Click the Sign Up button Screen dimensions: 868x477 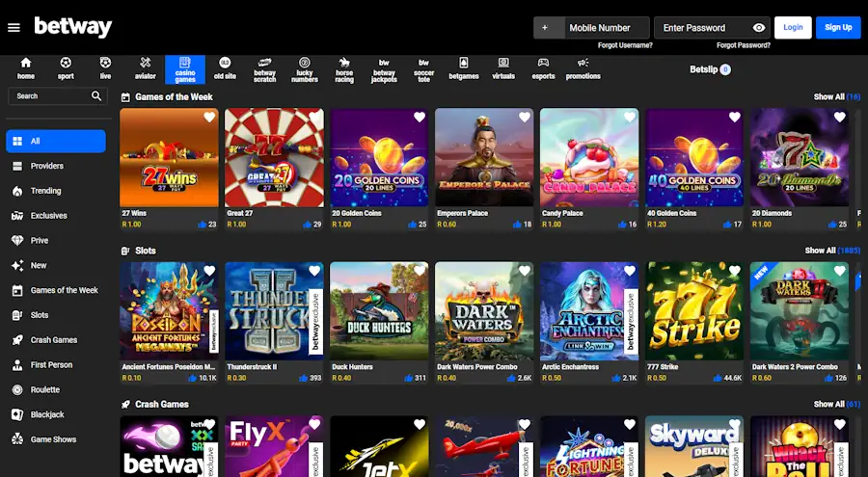pos(838,28)
